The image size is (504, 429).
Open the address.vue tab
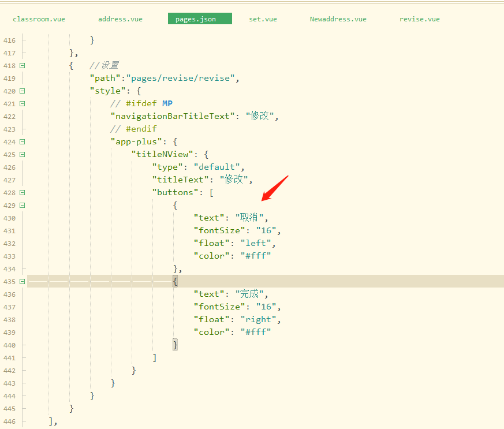pyautogui.click(x=120, y=19)
